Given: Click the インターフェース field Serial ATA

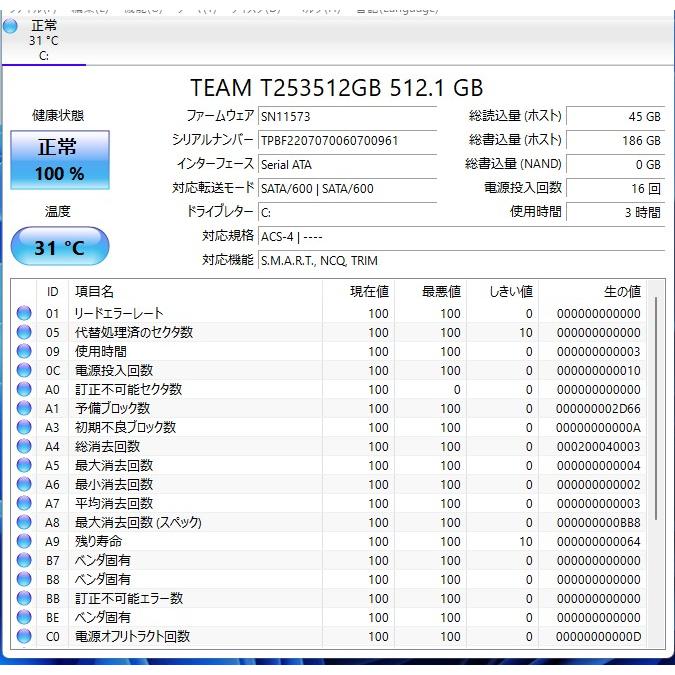Looking at the screenshot, I should coord(347,165).
